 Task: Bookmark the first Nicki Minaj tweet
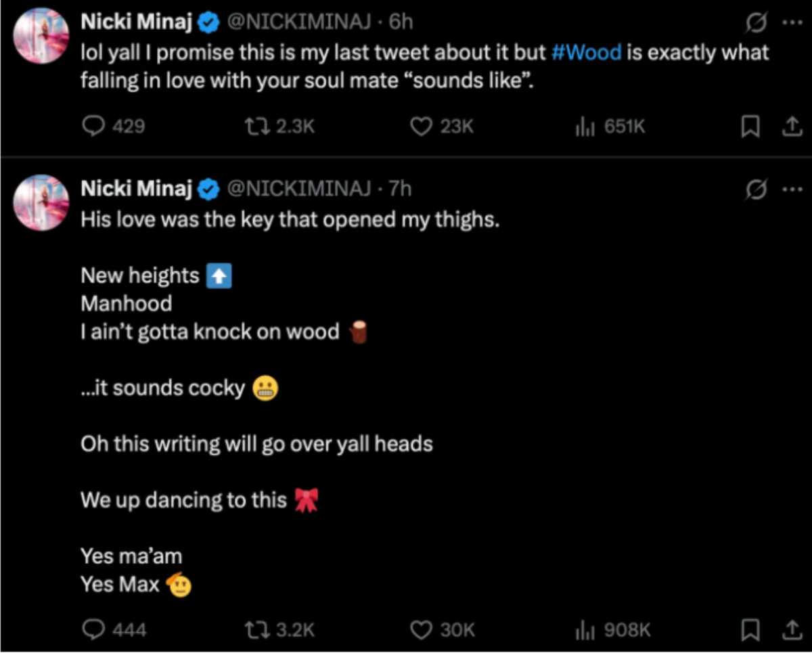pos(750,127)
